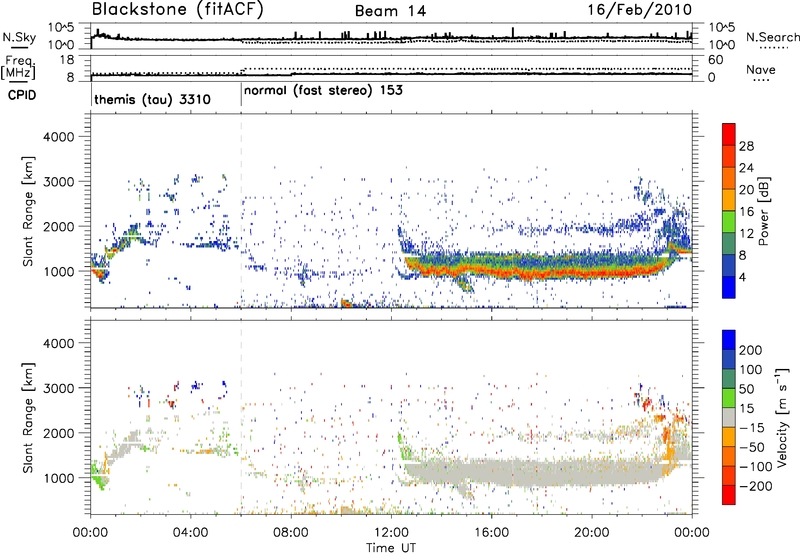Click the dashed CPID change line in power panel

pyautogui.click(x=241, y=211)
